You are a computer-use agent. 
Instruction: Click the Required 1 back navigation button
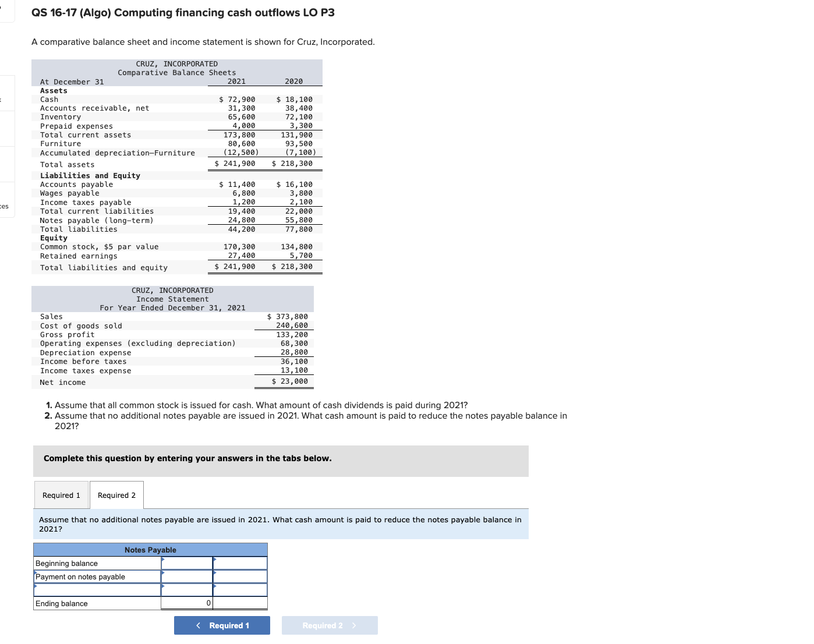pyautogui.click(x=222, y=625)
